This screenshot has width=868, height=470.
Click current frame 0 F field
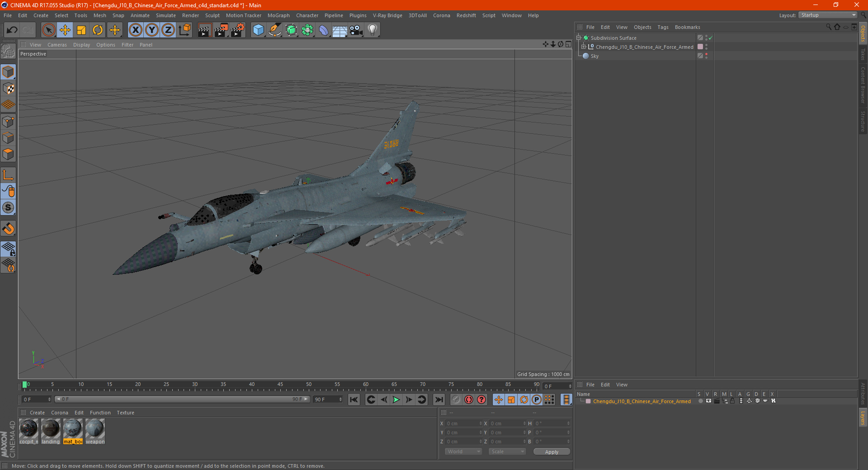37,399
